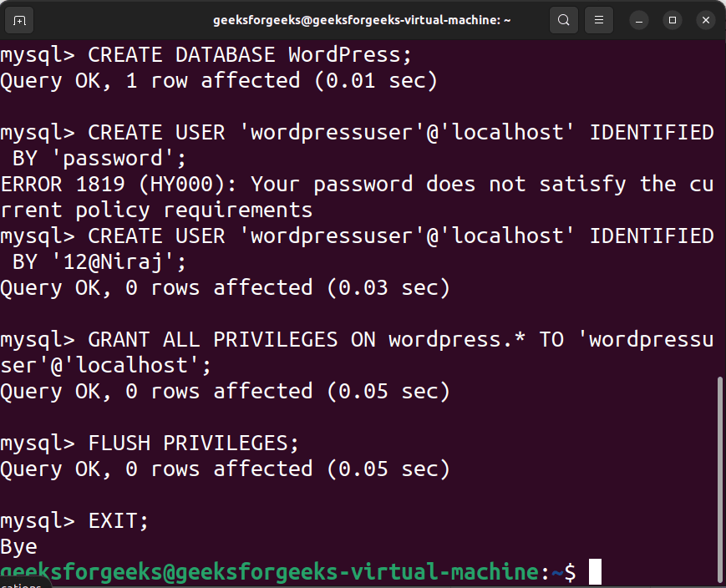Maximize the terminal window
Screen dimensions: 726x588
(x=672, y=19)
